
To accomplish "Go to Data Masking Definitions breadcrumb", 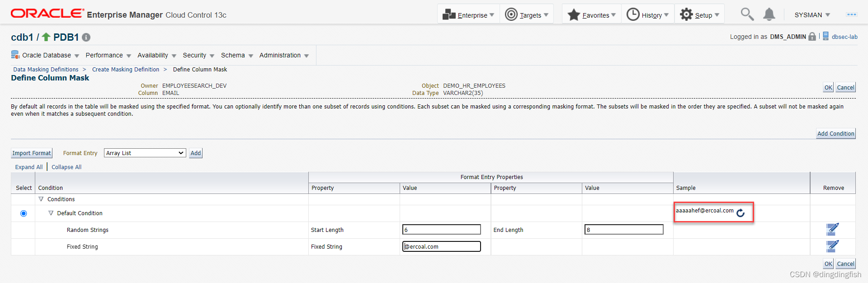I will click(x=46, y=70).
